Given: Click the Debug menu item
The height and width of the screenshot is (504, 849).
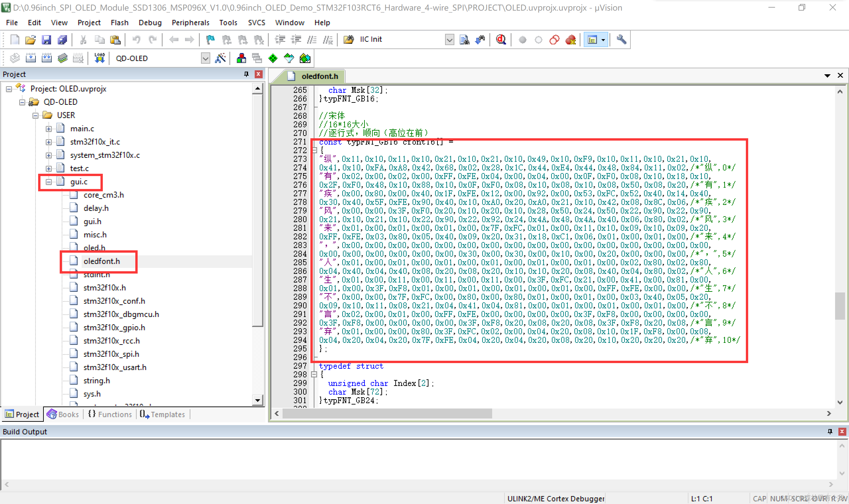Looking at the screenshot, I should 148,22.
